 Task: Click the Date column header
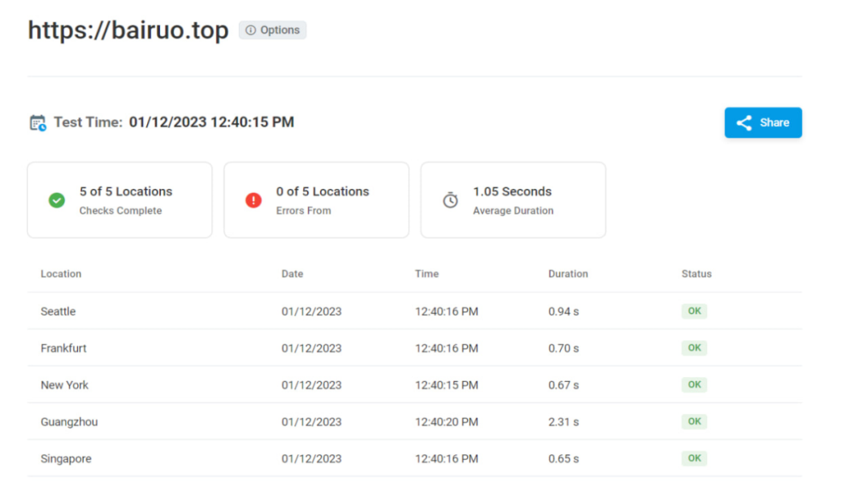292,274
